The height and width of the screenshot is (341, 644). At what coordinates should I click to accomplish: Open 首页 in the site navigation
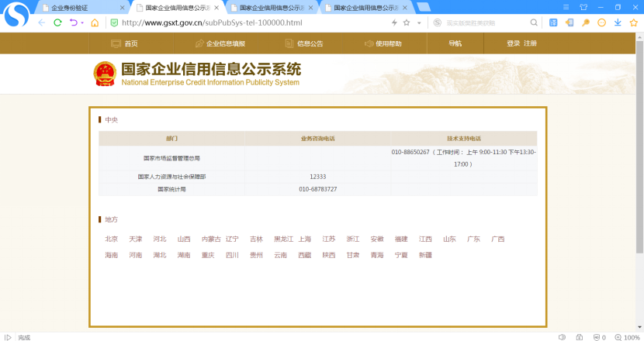(x=131, y=43)
